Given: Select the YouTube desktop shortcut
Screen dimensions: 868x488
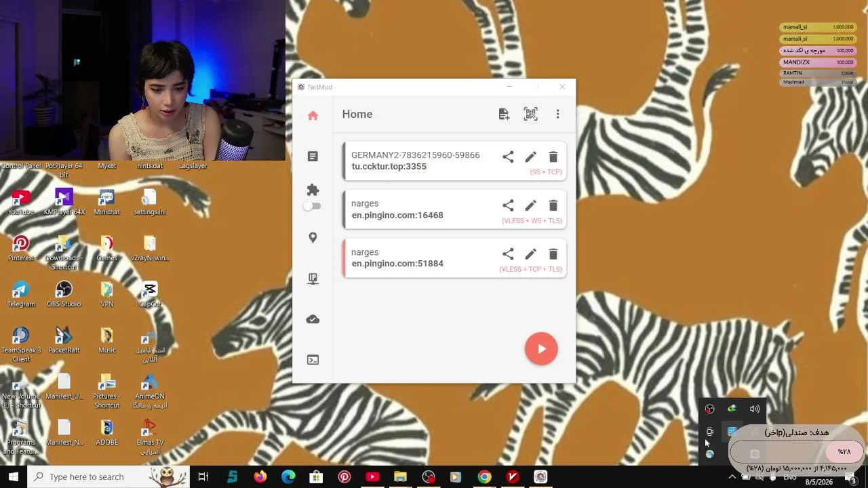Looking at the screenshot, I should 21,202.
